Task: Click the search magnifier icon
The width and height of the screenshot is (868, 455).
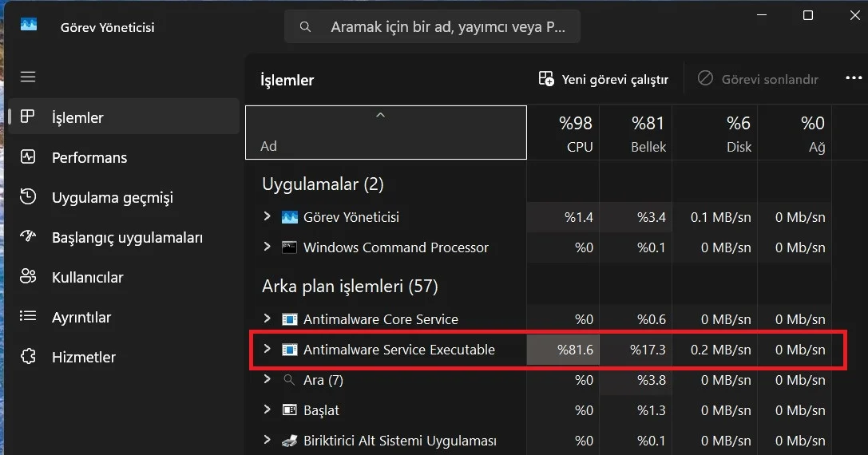Action: pos(305,26)
